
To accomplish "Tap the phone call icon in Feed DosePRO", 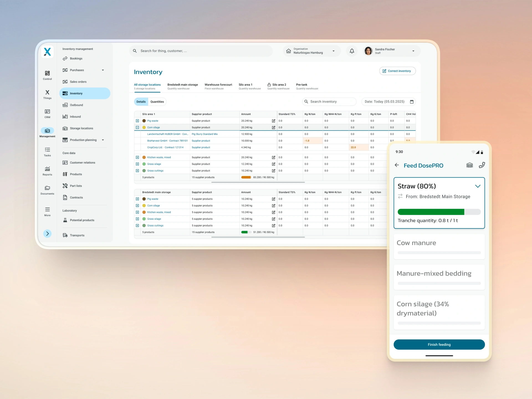I will coord(482,165).
